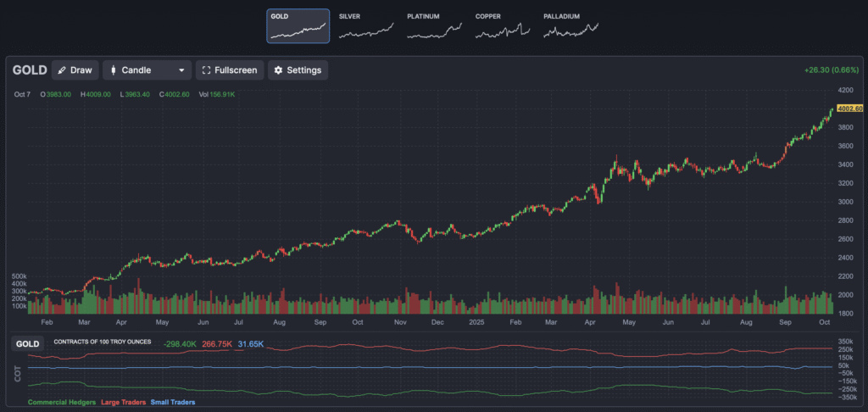This screenshot has height=412, width=868.
Task: Open the PLATINUM chart tab
Action: coord(434,25)
